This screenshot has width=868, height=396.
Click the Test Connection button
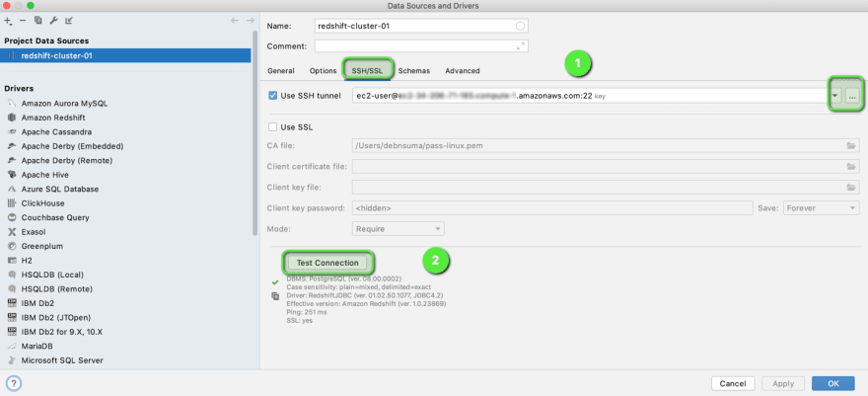[327, 263]
